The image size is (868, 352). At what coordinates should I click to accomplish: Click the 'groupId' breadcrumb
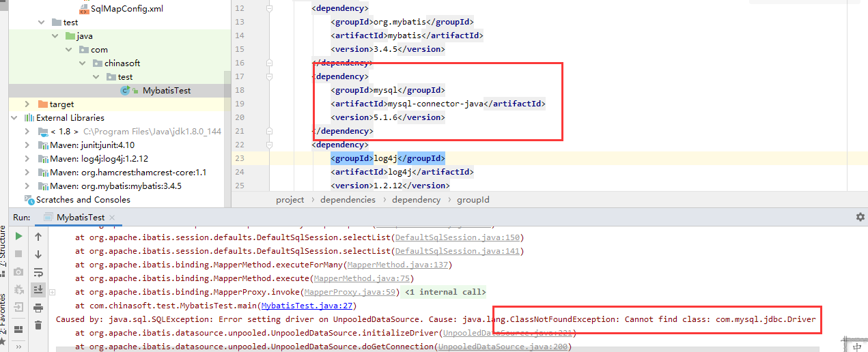click(473, 200)
